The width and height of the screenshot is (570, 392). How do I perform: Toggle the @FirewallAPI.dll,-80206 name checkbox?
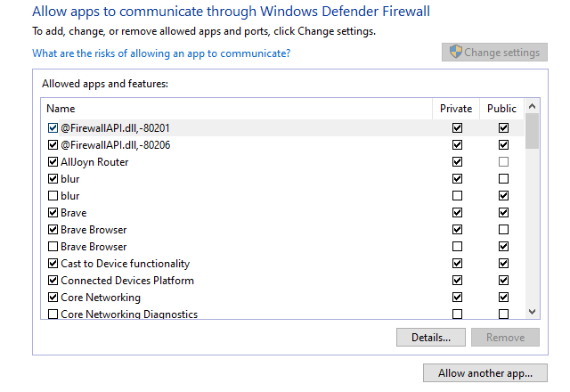[53, 145]
